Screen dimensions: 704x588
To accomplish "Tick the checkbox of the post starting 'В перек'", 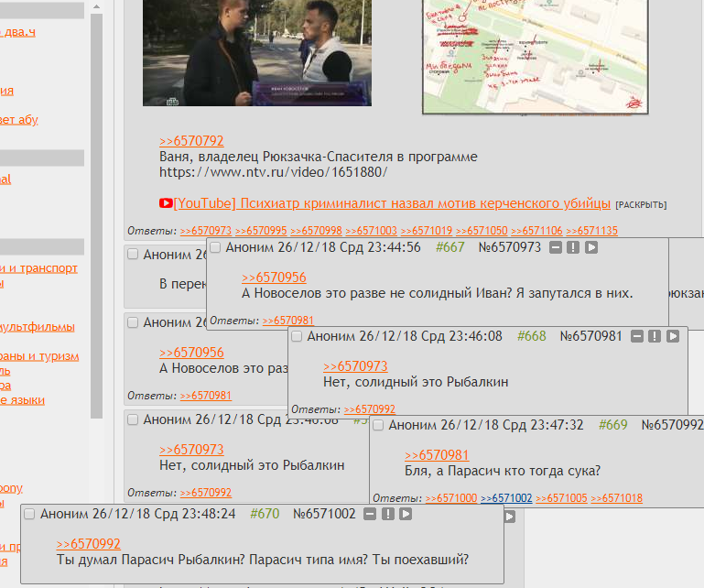I will pyautogui.click(x=133, y=255).
